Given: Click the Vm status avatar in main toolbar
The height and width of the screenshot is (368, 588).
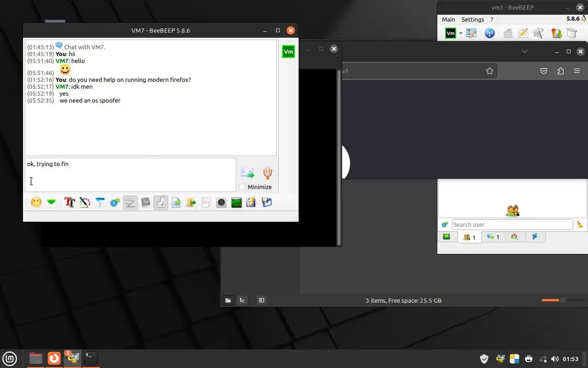Looking at the screenshot, I should click(451, 33).
